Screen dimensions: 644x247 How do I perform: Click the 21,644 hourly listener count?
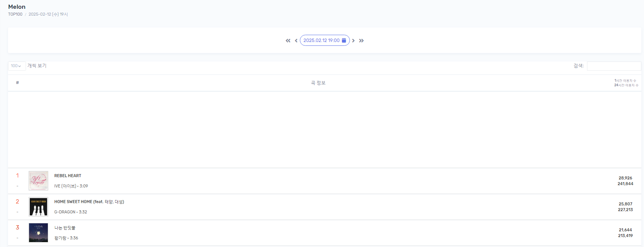pos(625,230)
